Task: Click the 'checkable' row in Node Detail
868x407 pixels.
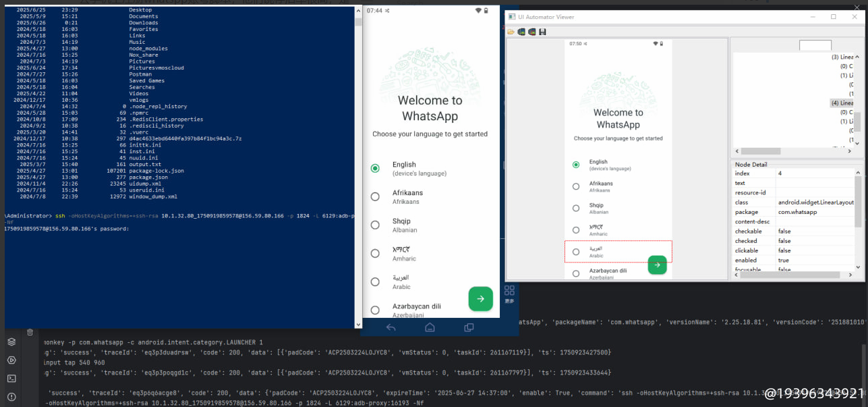Action: [793, 232]
